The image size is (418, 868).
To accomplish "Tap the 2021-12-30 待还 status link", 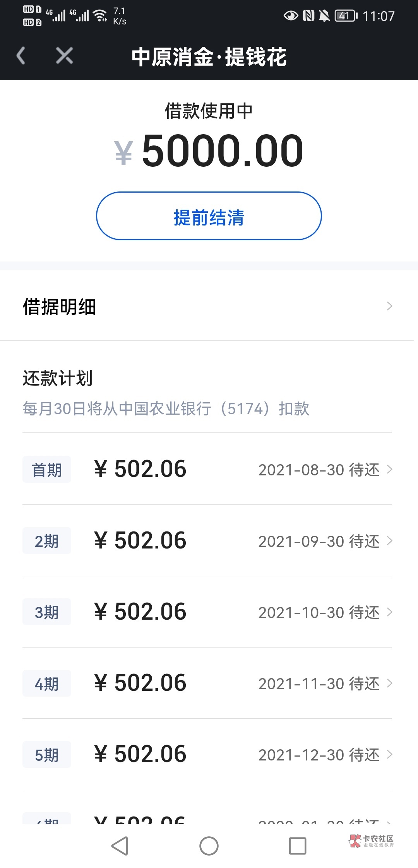I will click(x=319, y=755).
